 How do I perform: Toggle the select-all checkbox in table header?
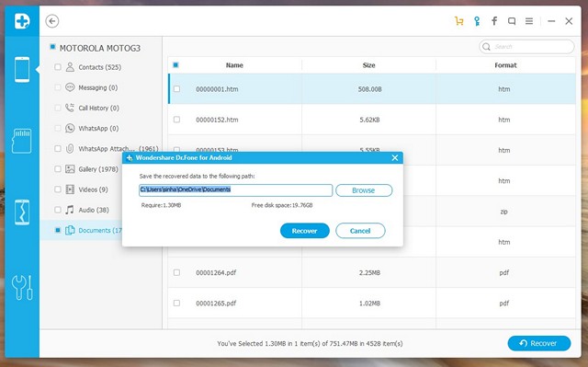pos(175,65)
